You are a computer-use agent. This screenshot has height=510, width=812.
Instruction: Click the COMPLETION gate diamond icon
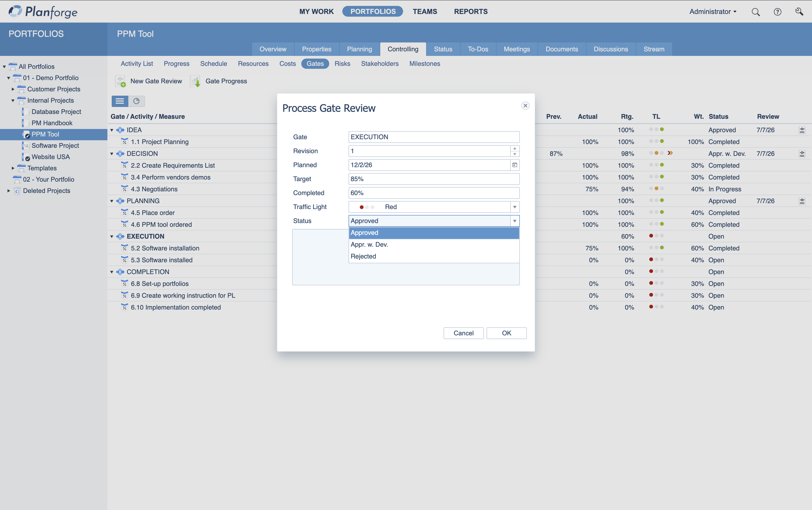coord(120,272)
